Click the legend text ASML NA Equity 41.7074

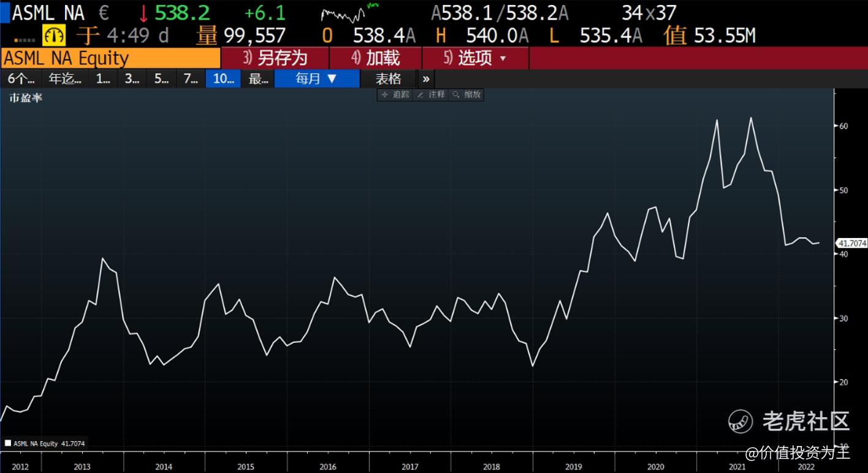[49, 443]
